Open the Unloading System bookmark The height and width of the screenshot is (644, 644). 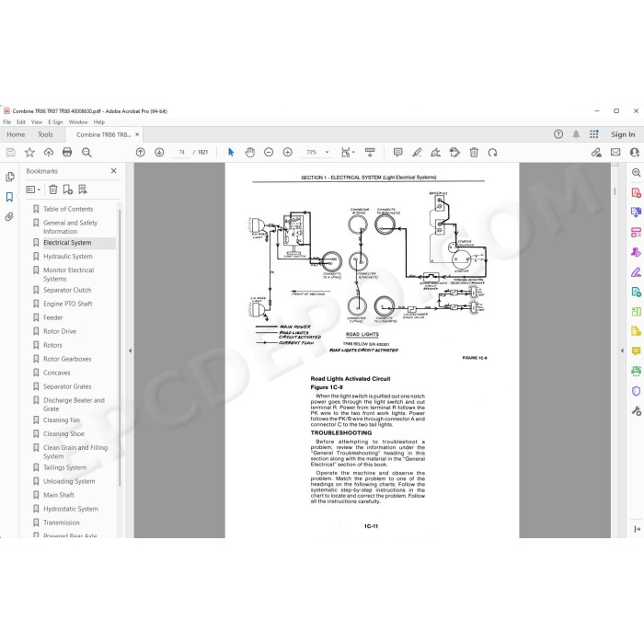coord(69,481)
